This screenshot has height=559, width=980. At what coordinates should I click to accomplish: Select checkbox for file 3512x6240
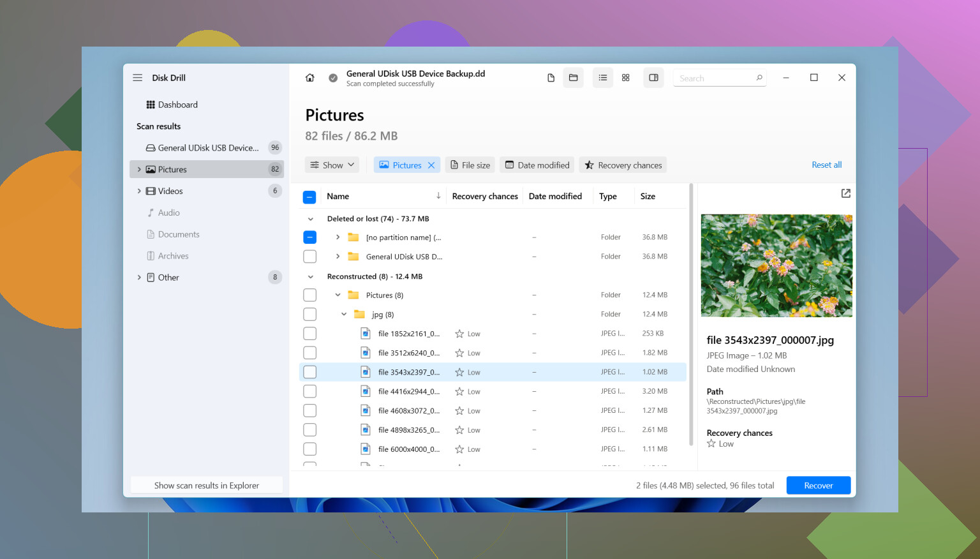pos(309,353)
